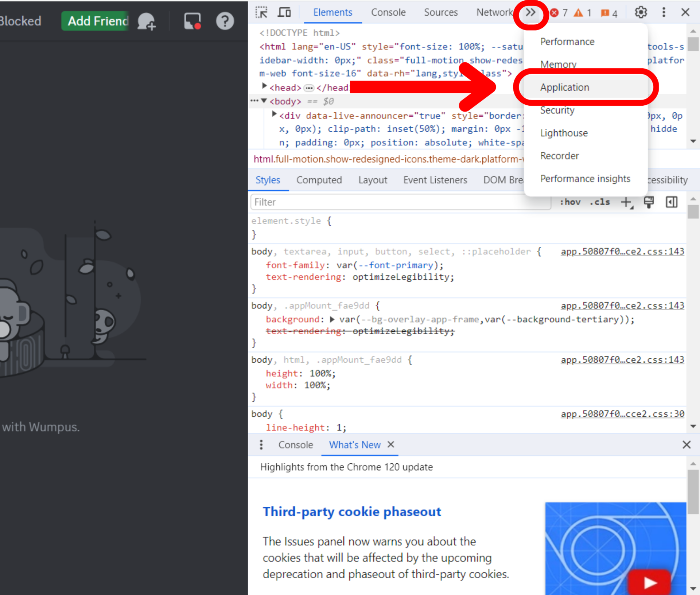Image resolution: width=700 pixels, height=595 pixels.
Task: Switch to Computed styles tab
Action: [x=319, y=180]
